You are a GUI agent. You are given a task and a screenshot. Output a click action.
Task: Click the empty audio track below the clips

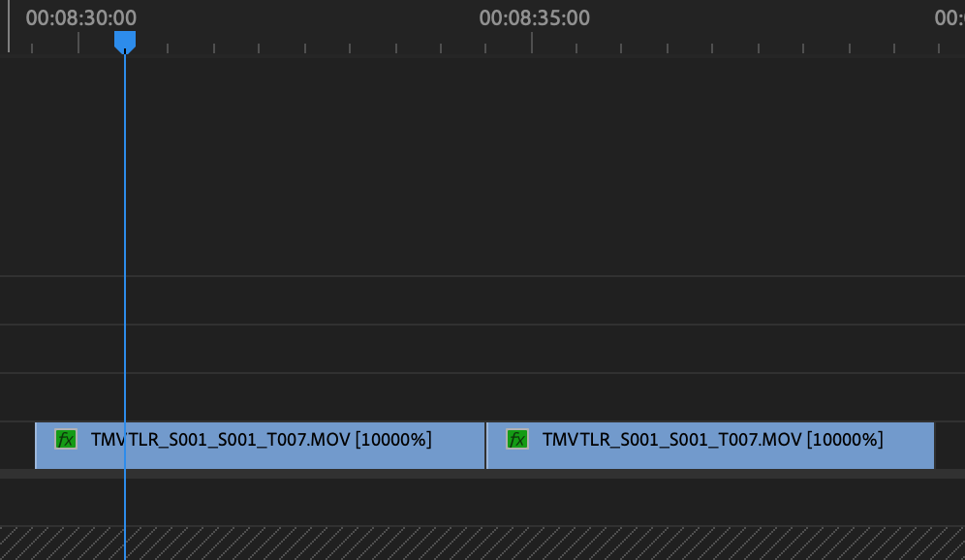tap(482, 502)
